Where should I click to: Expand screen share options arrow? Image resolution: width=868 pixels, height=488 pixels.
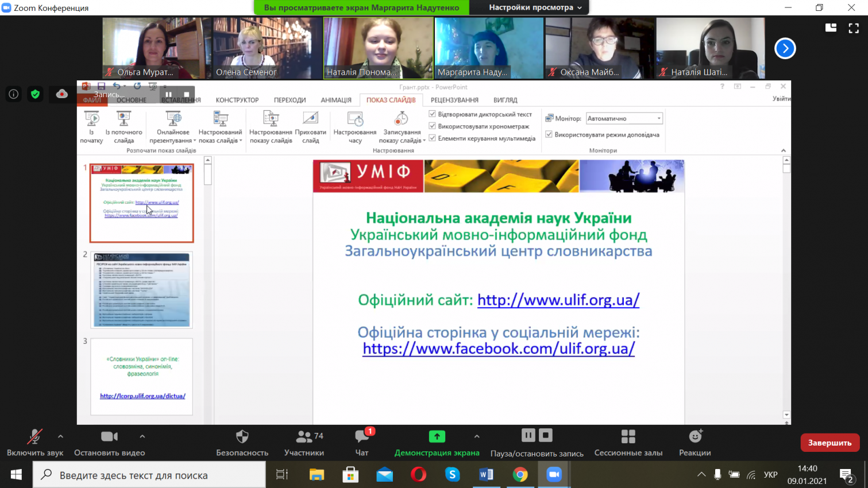[477, 436]
